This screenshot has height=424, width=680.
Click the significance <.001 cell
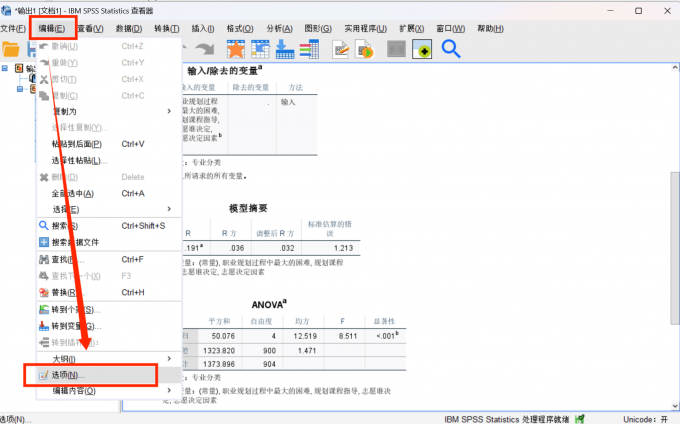pyautogui.click(x=387, y=336)
